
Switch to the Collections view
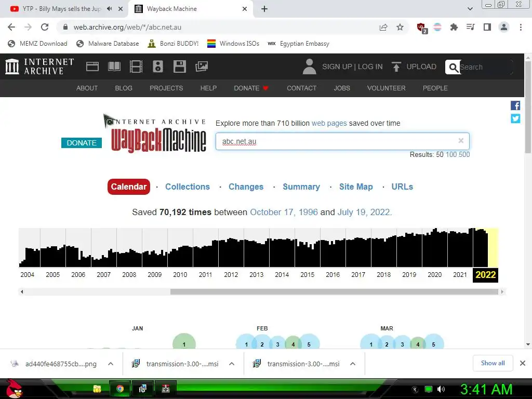(187, 187)
